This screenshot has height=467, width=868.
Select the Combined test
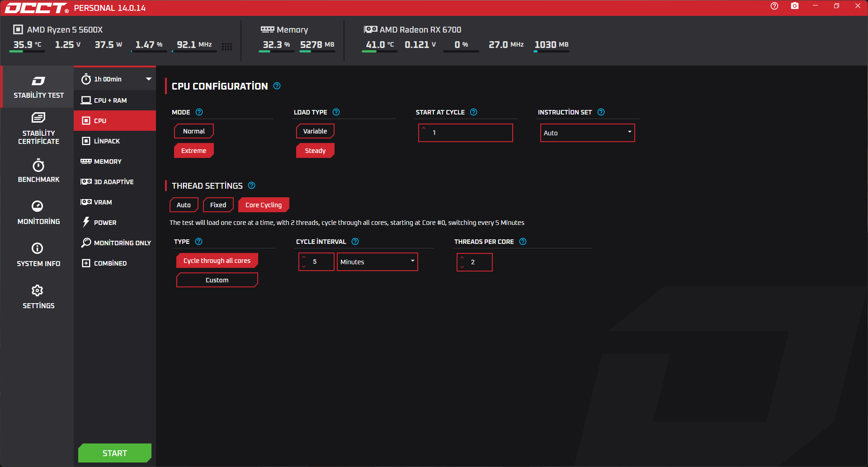[x=115, y=263]
